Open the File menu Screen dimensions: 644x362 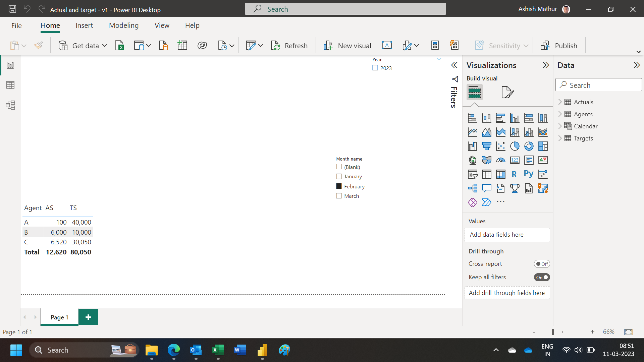pos(16,25)
